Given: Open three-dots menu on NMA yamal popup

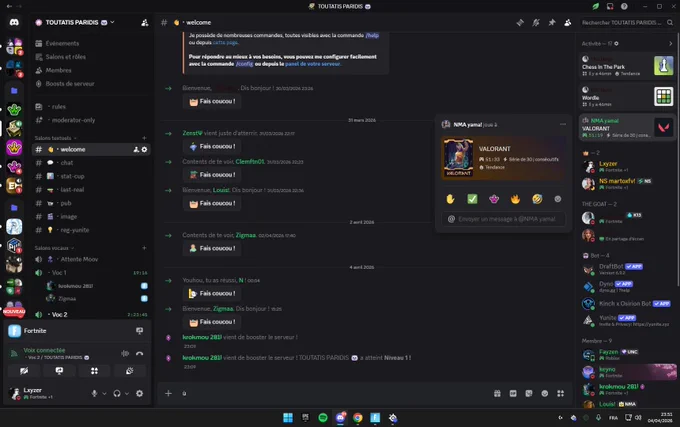Looking at the screenshot, I should coord(563,124).
